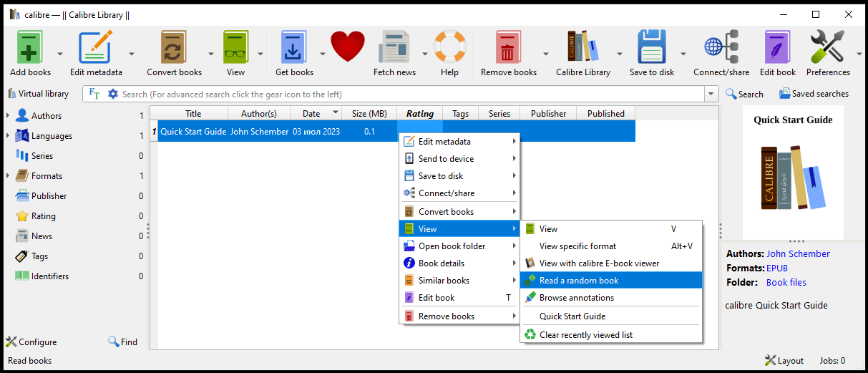868x373 pixels.
Task: Sort by the Title column header
Action: click(x=193, y=113)
